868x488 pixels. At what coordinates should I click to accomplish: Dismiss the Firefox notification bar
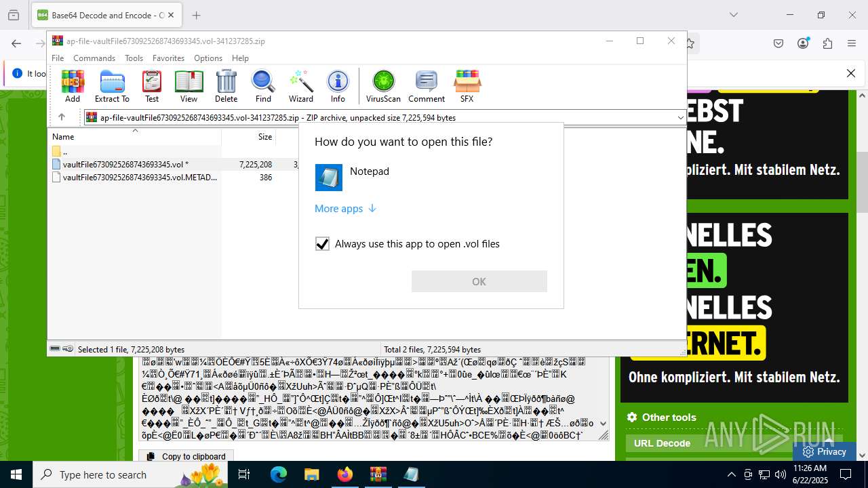coord(851,73)
